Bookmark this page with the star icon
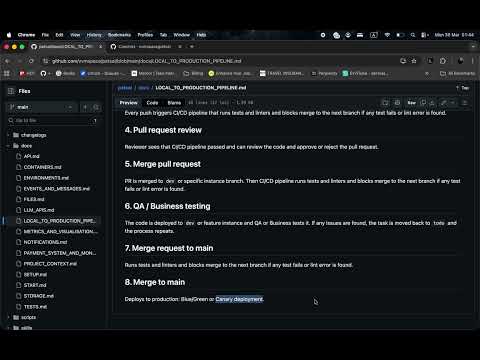The image size is (480, 360). pyautogui.click(x=414, y=61)
